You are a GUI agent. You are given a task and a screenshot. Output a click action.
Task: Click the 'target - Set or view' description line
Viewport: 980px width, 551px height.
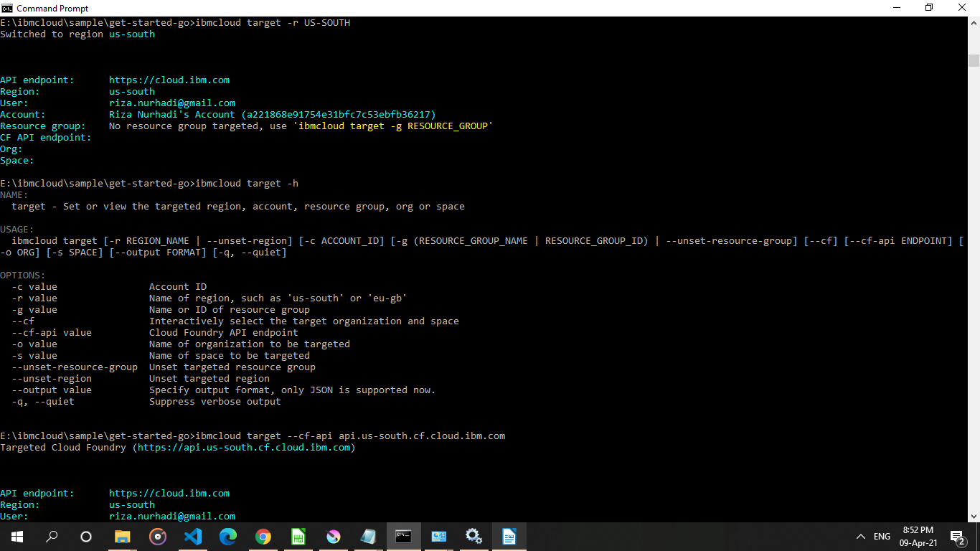coord(238,207)
